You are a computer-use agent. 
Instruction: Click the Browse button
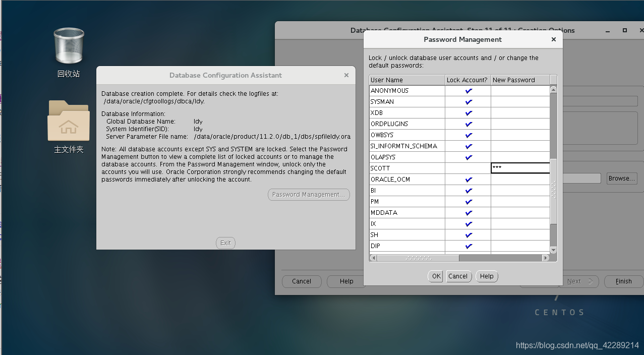pos(621,177)
